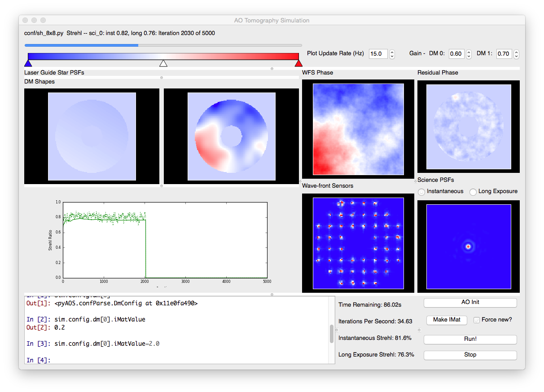
Task: Click the Science PSF image
Action: coord(469,247)
